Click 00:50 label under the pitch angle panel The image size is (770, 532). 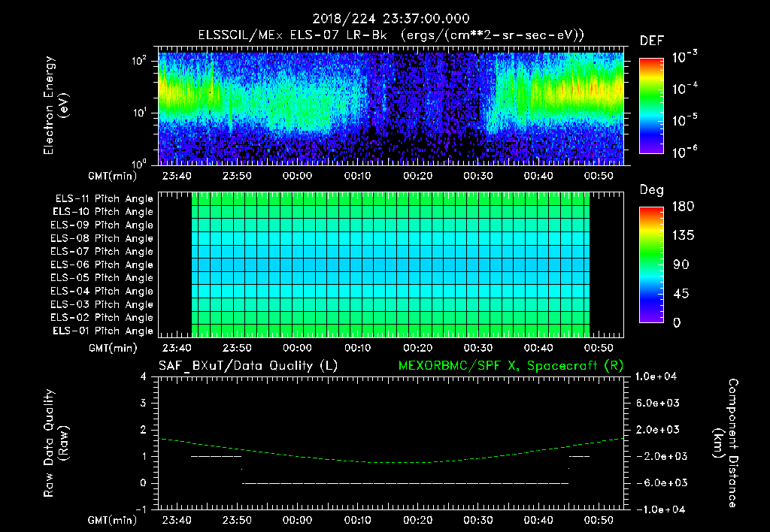598,348
